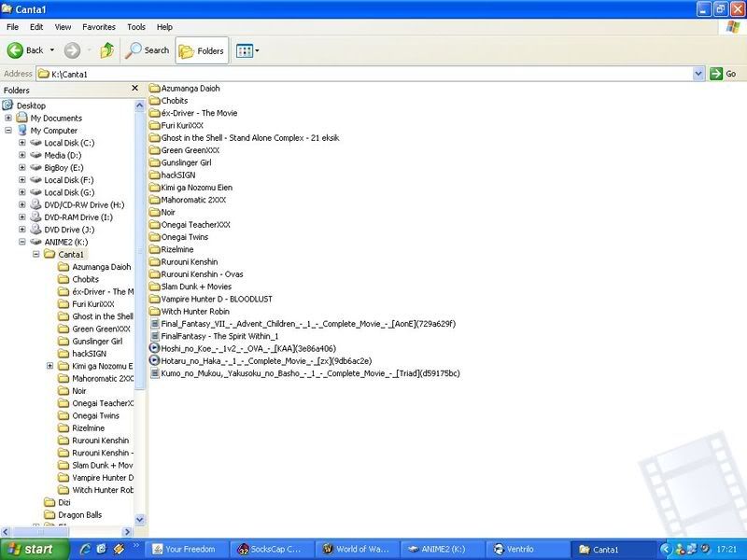The width and height of the screenshot is (747, 560).
Task: Select Gunslinger Girl folder in file list
Action: pos(180,162)
